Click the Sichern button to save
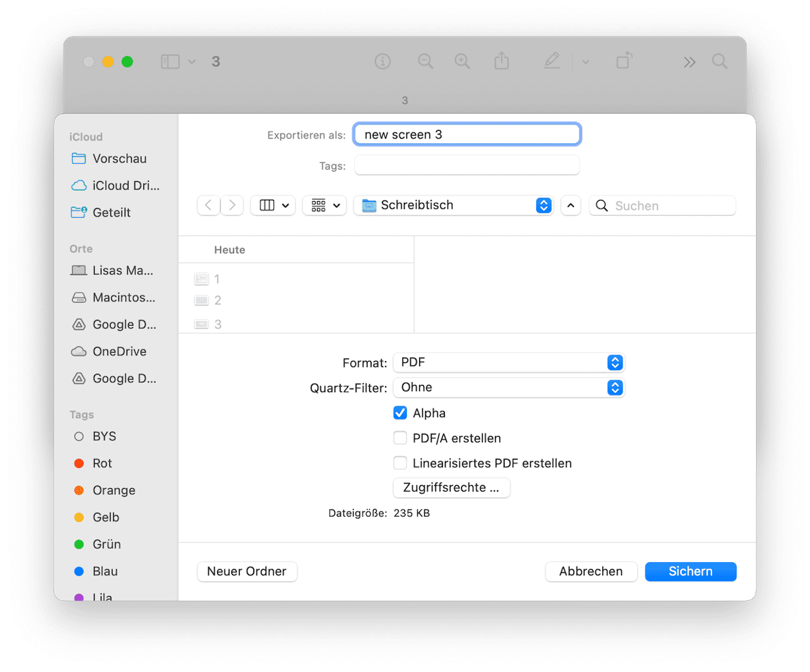 (691, 571)
